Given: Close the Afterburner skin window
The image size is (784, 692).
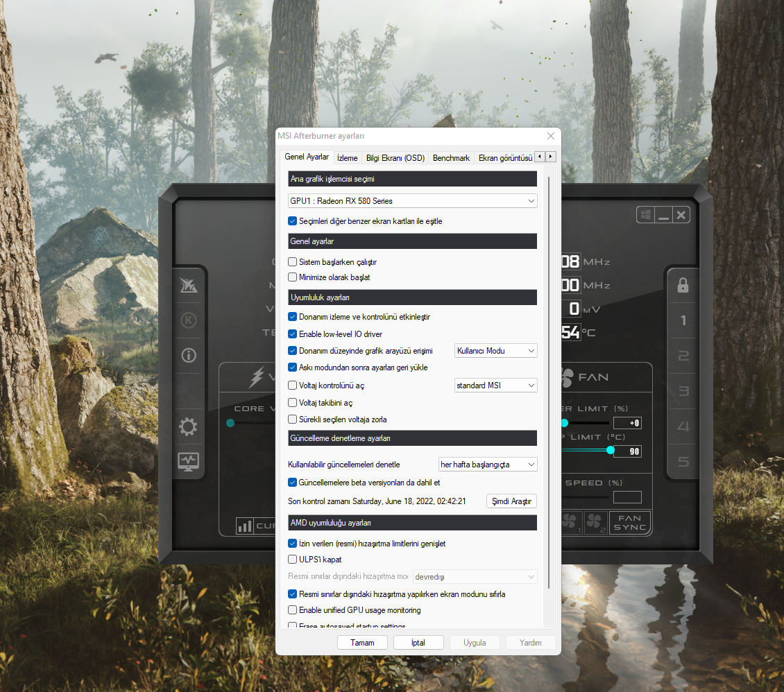Looking at the screenshot, I should coord(681,215).
